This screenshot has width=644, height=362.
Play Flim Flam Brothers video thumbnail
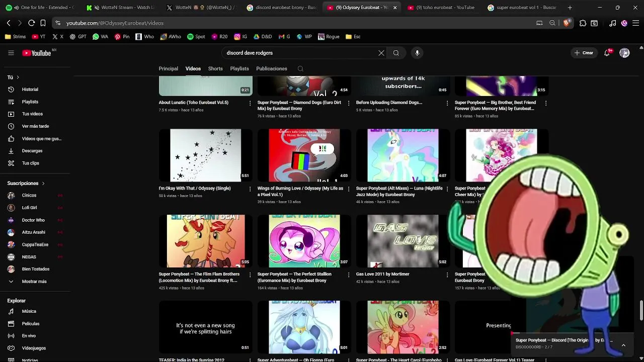[x=205, y=241]
